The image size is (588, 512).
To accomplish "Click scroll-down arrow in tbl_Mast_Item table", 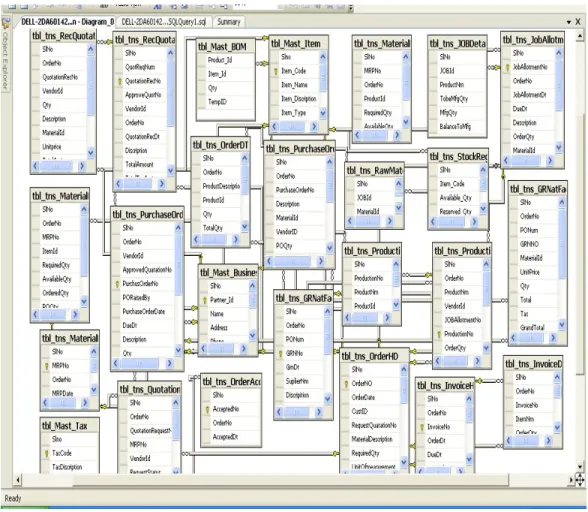I will pos(323,113).
